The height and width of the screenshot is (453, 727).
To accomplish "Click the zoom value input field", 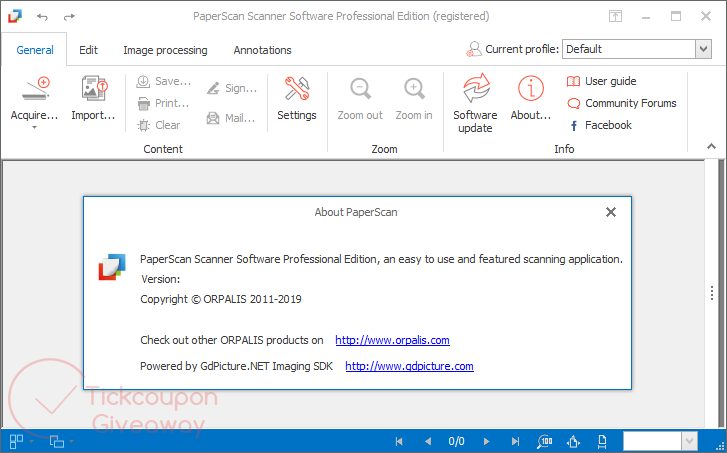I will click(652, 441).
